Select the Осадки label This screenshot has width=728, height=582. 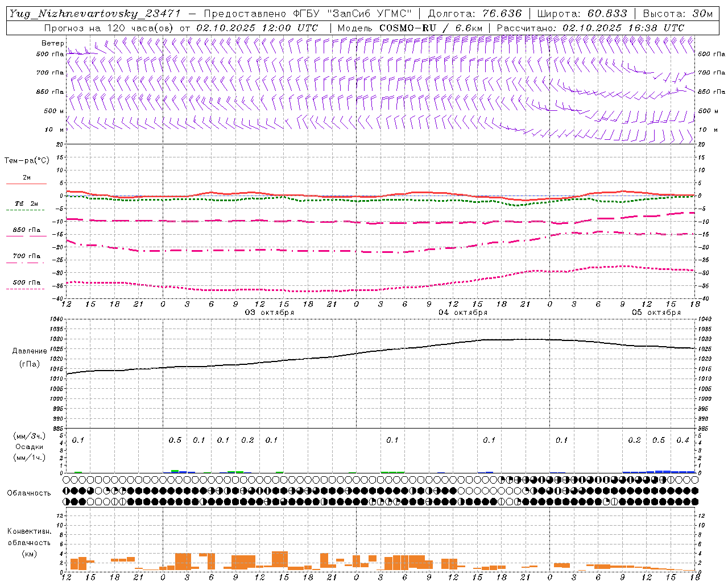coord(30,447)
